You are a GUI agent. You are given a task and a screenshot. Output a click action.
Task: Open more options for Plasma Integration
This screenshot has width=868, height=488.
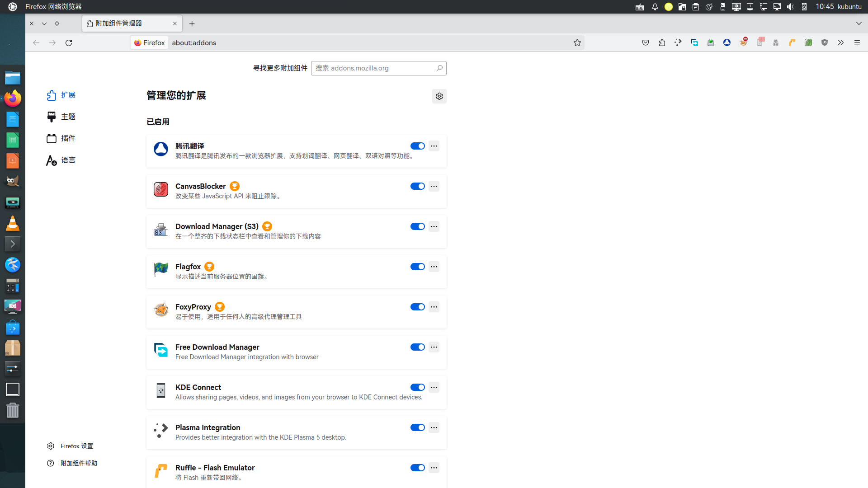click(434, 427)
